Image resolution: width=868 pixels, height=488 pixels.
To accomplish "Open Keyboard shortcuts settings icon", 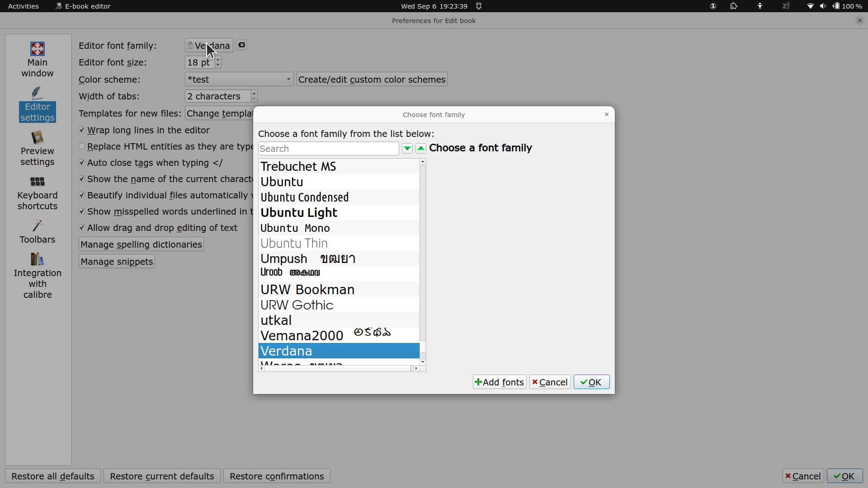I will [38, 182].
